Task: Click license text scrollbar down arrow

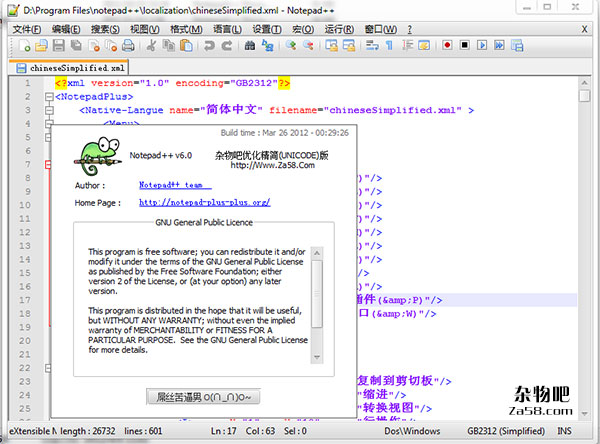Action: pyautogui.click(x=317, y=357)
